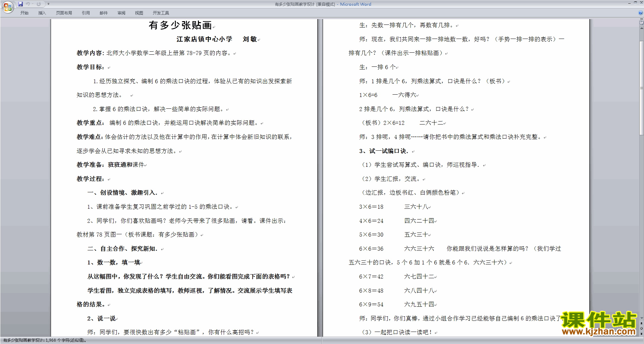644x344 pixels.
Task: Click the subheading 2、说一说
Action: point(101,318)
